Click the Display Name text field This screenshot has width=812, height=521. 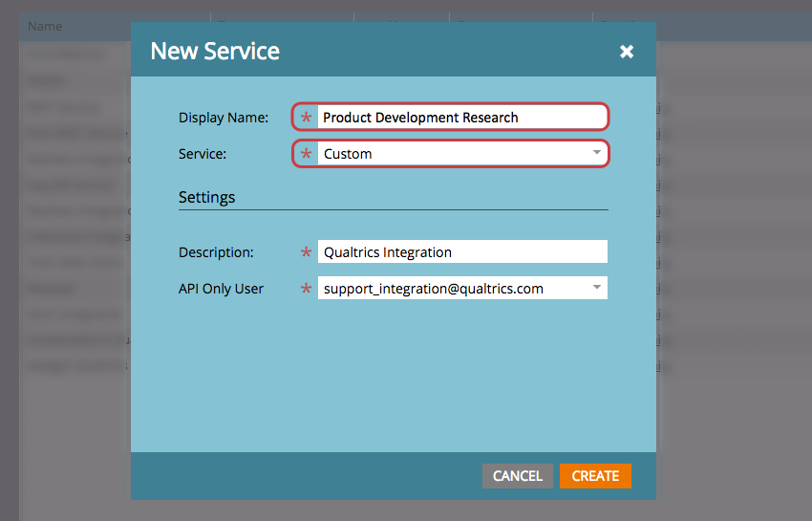point(461,118)
